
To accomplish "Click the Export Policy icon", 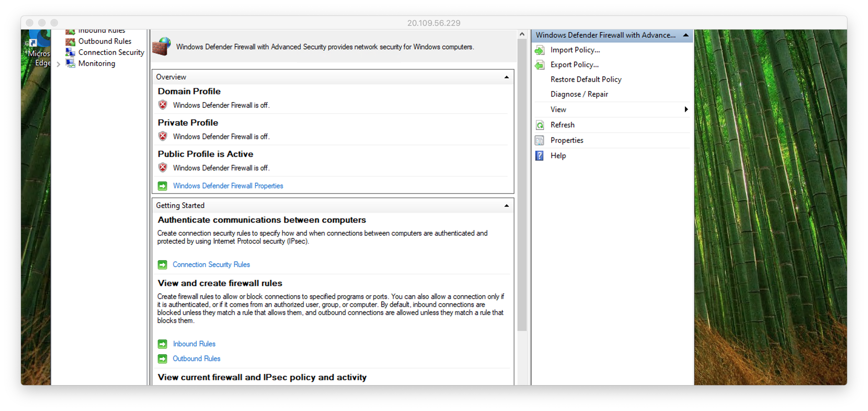I will click(539, 65).
